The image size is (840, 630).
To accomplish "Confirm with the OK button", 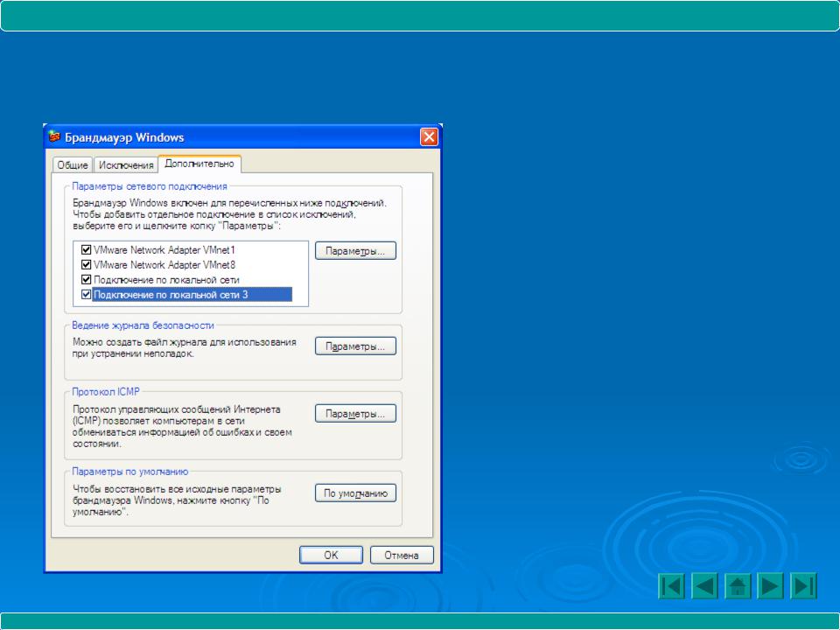I will 331,555.
